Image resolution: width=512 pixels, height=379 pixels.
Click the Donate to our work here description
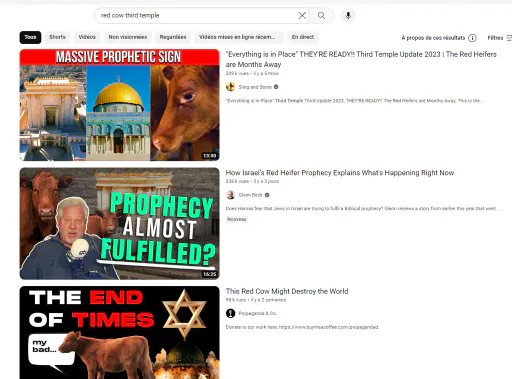(302, 327)
